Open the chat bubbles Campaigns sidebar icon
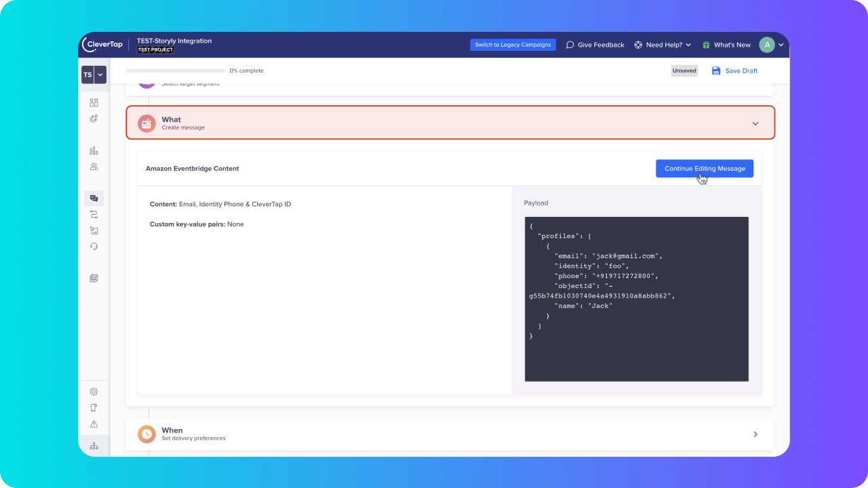This screenshot has width=868, height=488. point(94,199)
